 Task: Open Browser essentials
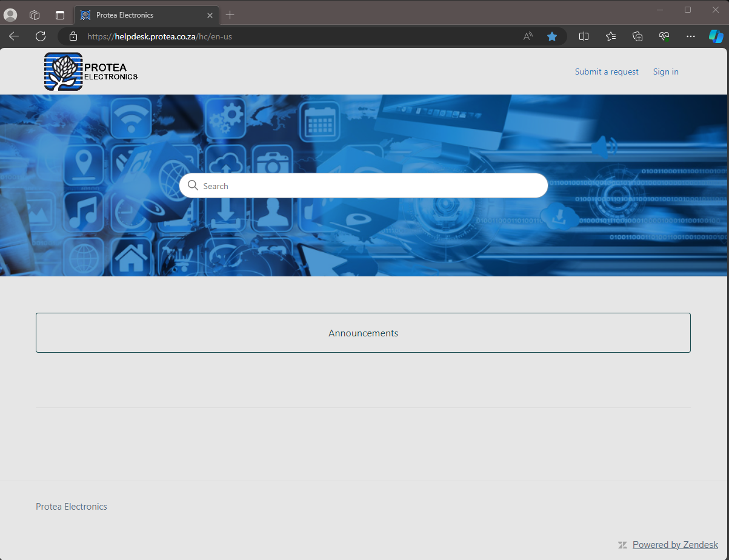664,36
